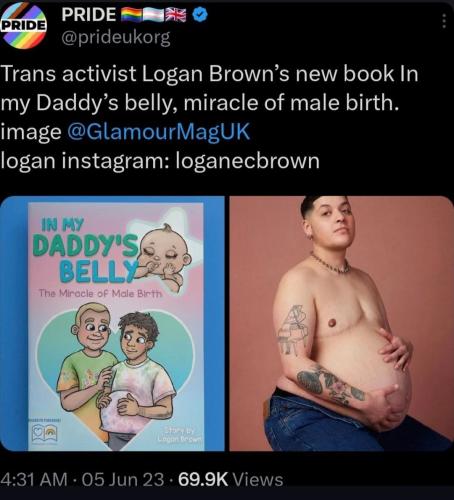Open the three-dot more options menu
This screenshot has height=500, width=454.
click(x=444, y=21)
